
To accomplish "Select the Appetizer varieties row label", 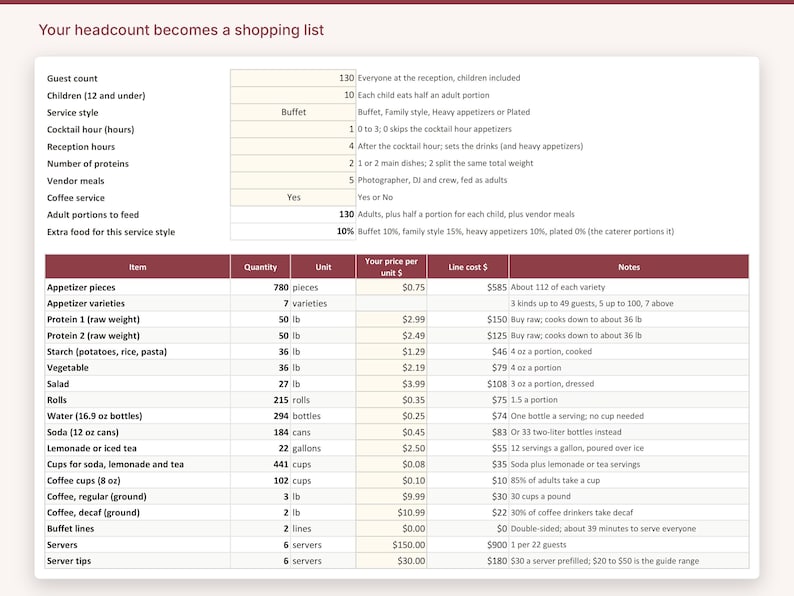I will (x=86, y=303).
